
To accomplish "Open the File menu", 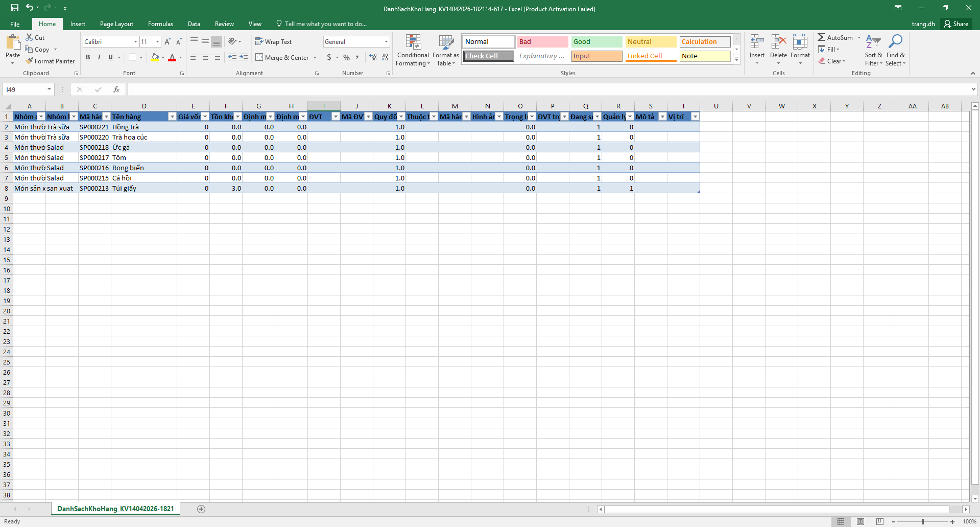I will [x=15, y=24].
